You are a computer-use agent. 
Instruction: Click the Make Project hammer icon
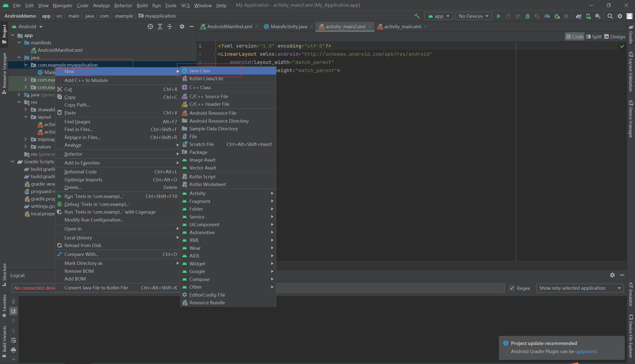(417, 16)
